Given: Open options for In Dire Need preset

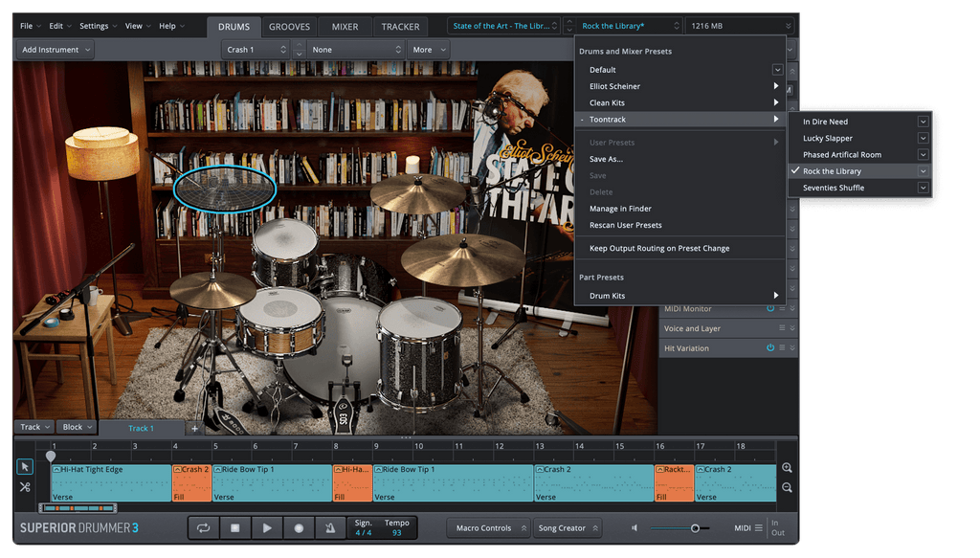Looking at the screenshot, I should (923, 122).
